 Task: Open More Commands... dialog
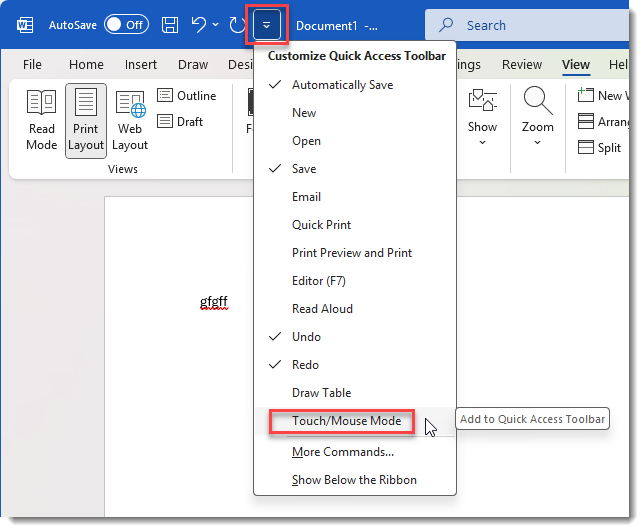[355, 452]
